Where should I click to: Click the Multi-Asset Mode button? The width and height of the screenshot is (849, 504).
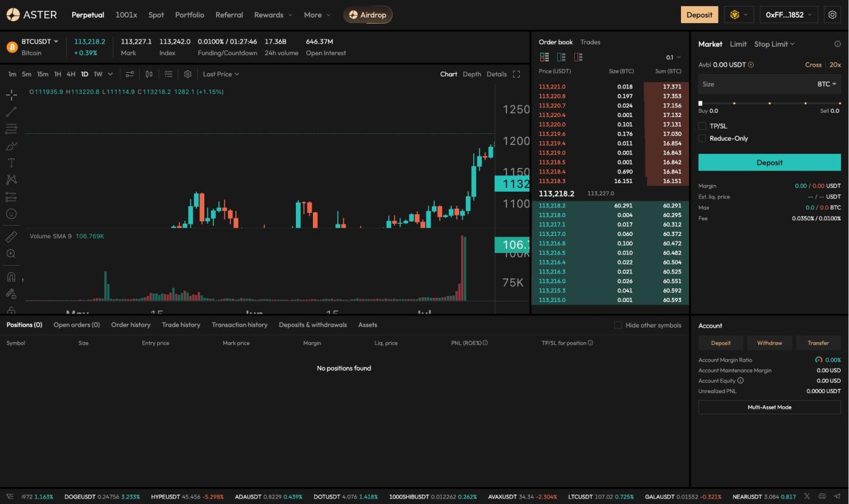coord(769,408)
